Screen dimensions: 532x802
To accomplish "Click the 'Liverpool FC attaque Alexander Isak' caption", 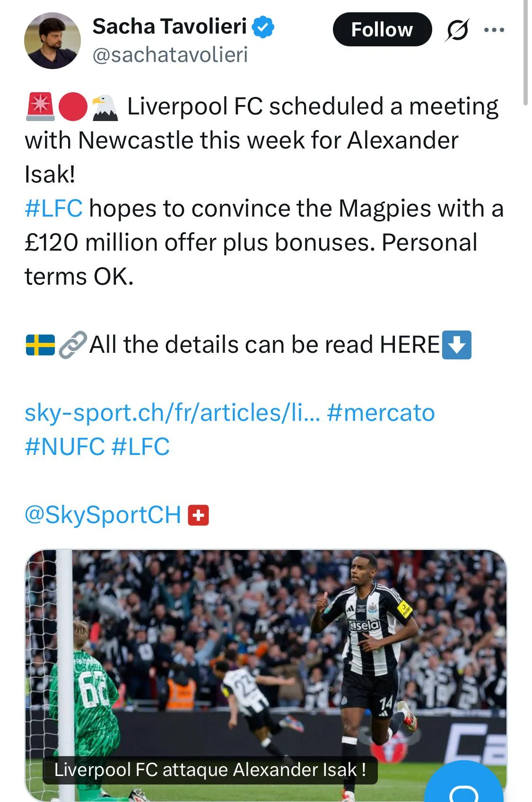I will (210, 770).
